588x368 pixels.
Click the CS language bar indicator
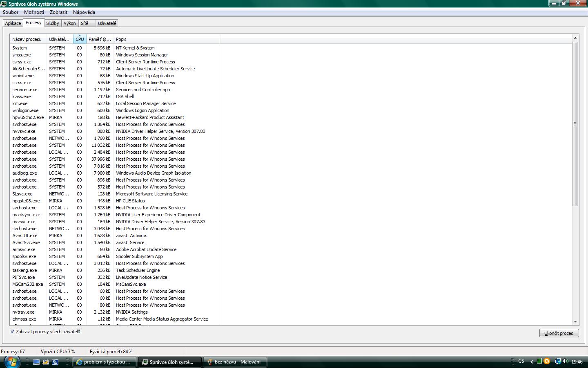[521, 361]
